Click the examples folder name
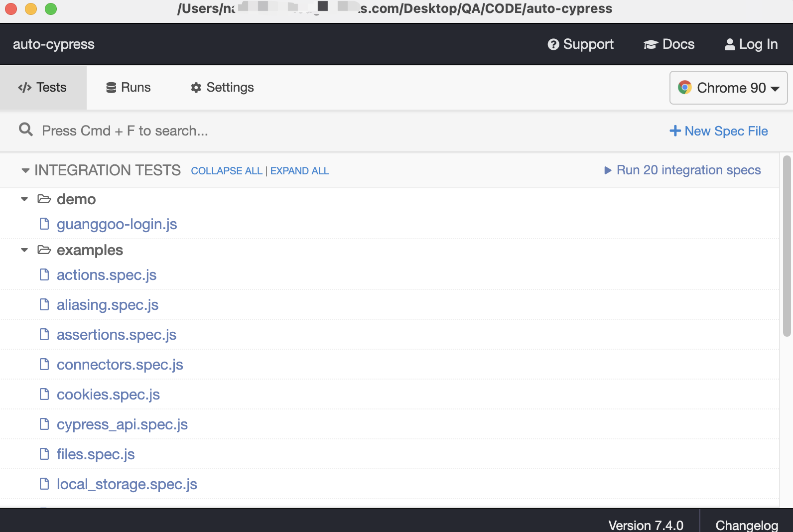The height and width of the screenshot is (532, 793). coord(90,250)
